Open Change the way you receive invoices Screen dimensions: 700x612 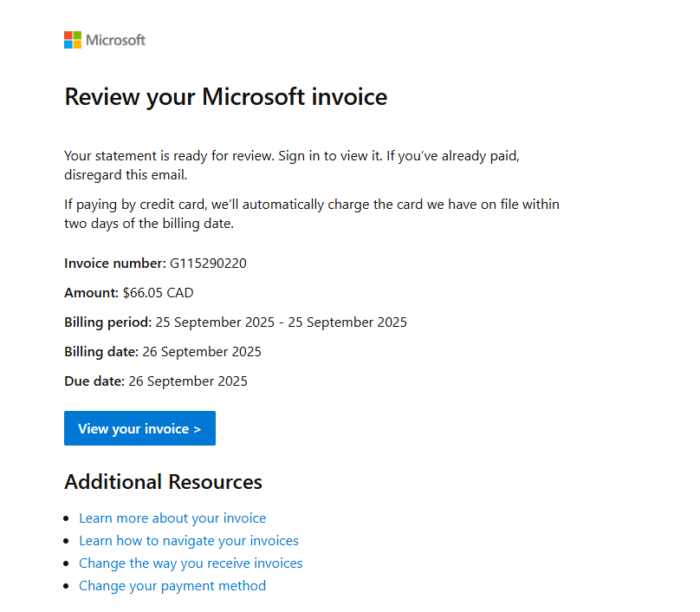(x=191, y=563)
